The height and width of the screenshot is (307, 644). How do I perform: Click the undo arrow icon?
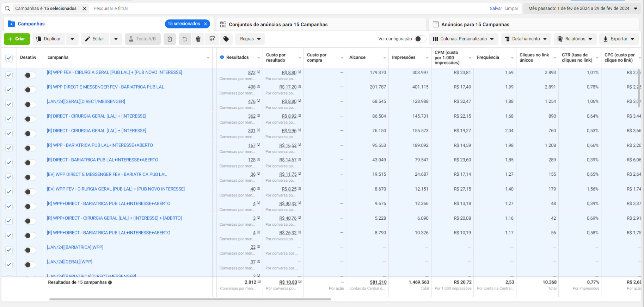tap(184, 39)
